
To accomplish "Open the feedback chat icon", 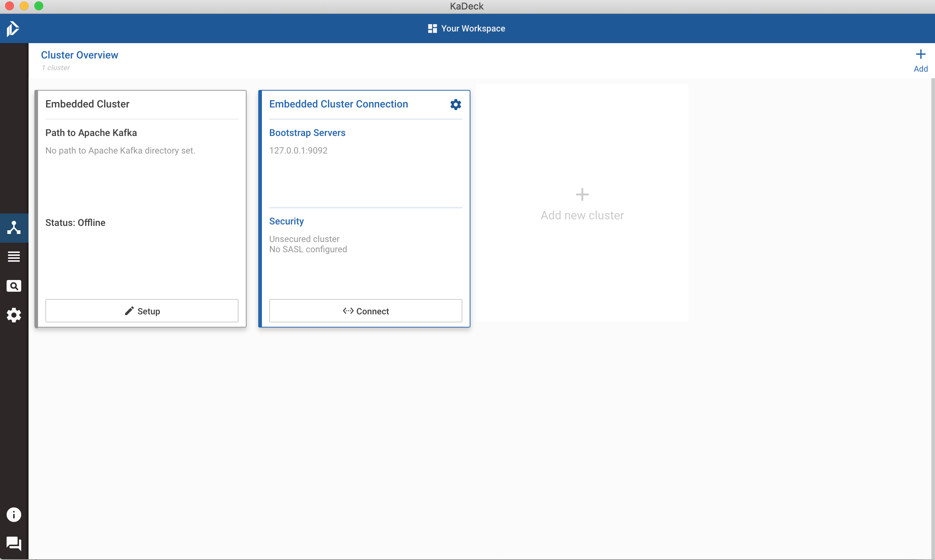I will click(14, 544).
